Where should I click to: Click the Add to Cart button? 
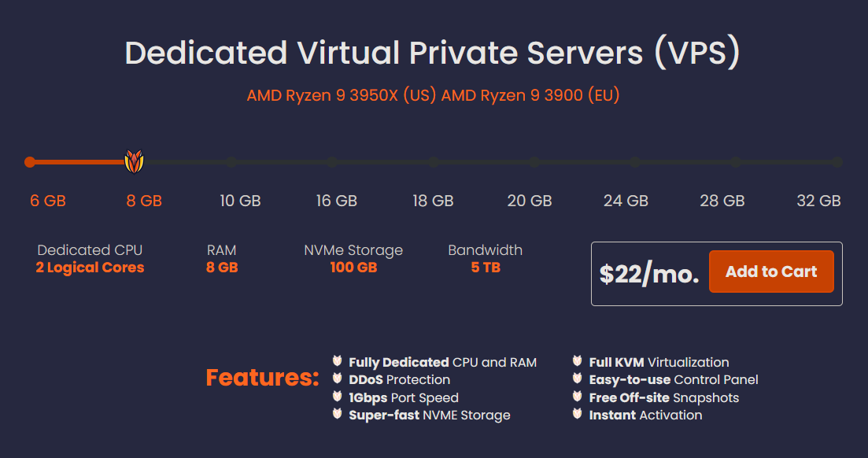tap(771, 271)
